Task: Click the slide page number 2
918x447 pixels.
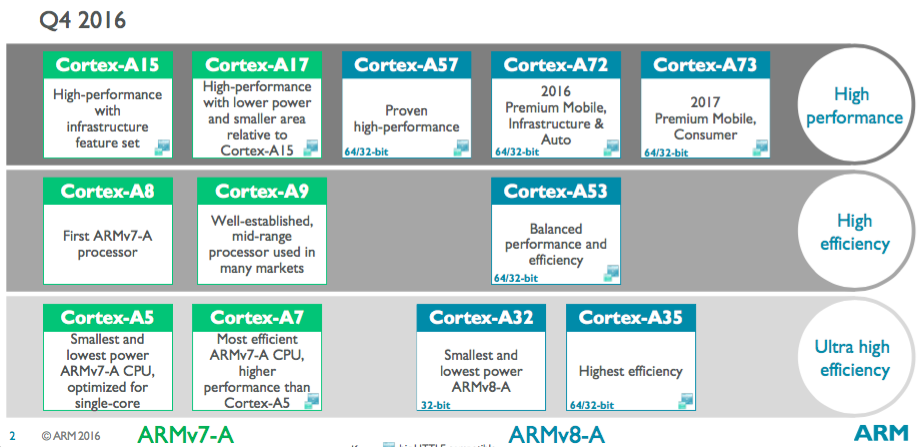Action: pyautogui.click(x=12, y=436)
